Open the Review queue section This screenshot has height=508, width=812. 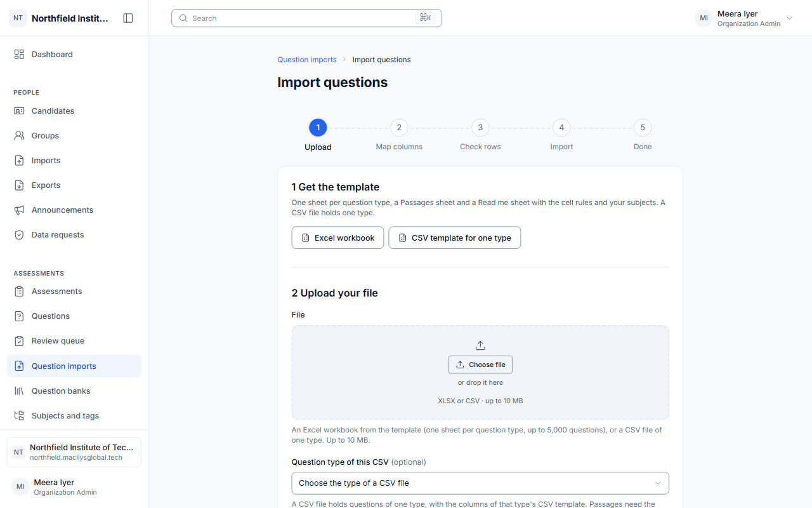point(74,341)
